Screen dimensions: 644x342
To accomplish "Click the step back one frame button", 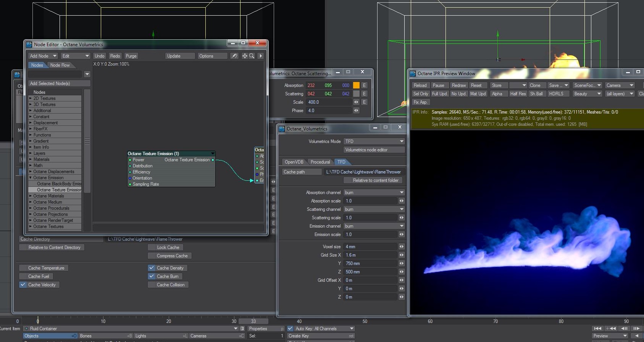I will (624, 328).
